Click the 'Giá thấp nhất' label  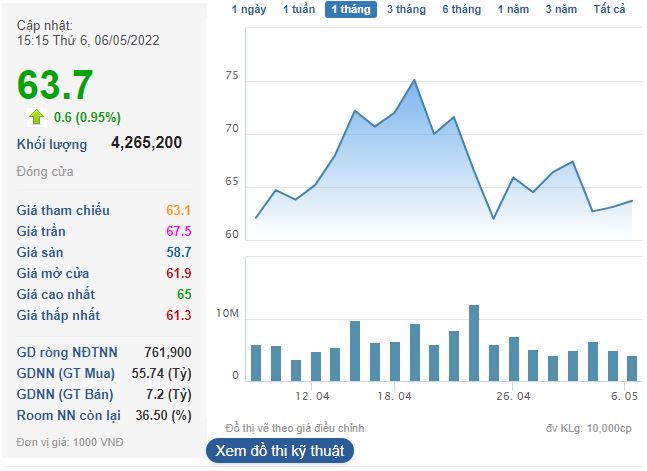pos(58,315)
